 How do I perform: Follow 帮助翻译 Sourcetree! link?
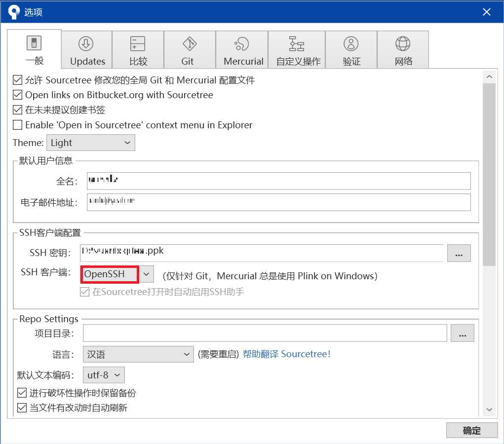tap(286, 354)
